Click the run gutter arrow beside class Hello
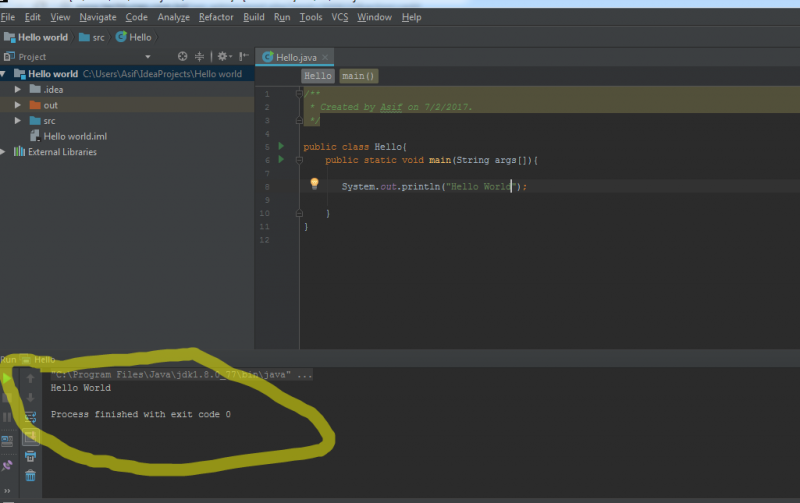800x503 pixels. pyautogui.click(x=281, y=147)
